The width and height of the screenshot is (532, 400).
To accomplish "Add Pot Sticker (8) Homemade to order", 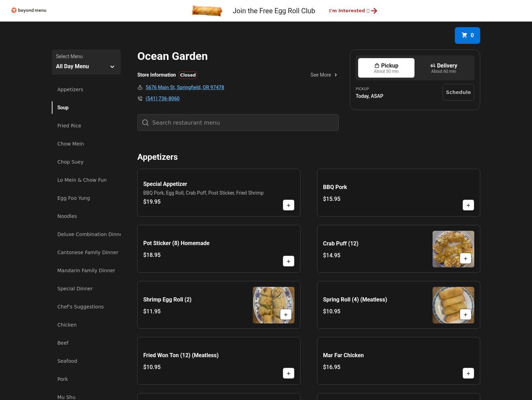I will pyautogui.click(x=288, y=261).
